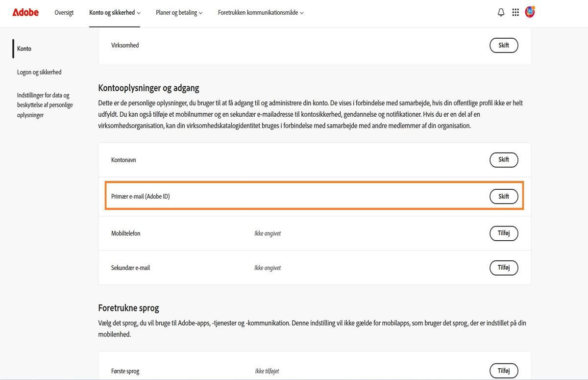Select the app launcher grid icon
Viewport: 588px width, 380px height.
515,12
